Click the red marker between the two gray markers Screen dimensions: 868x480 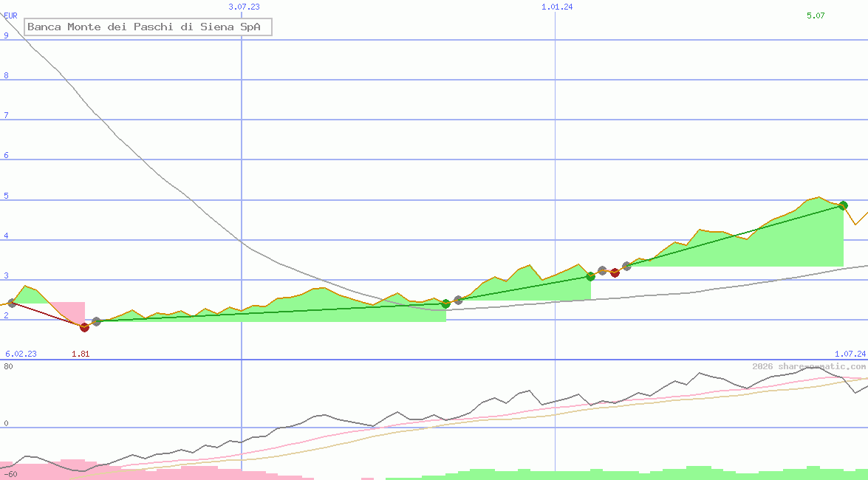615,272
